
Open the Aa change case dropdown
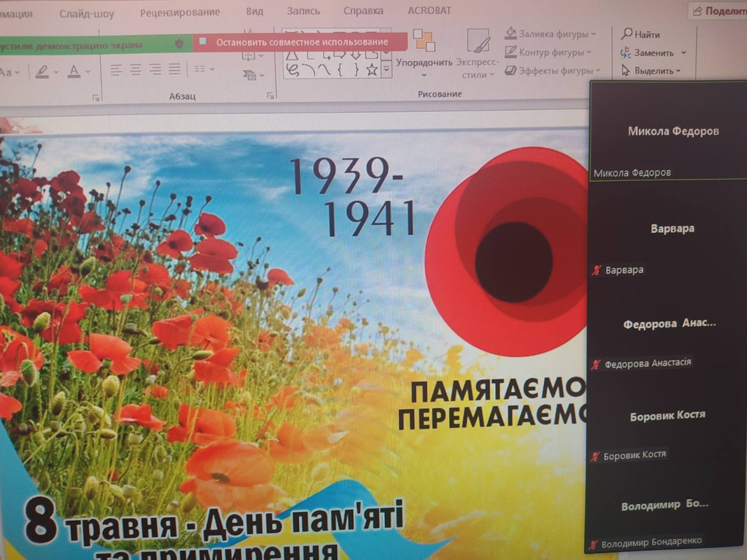pyautogui.click(x=10, y=72)
